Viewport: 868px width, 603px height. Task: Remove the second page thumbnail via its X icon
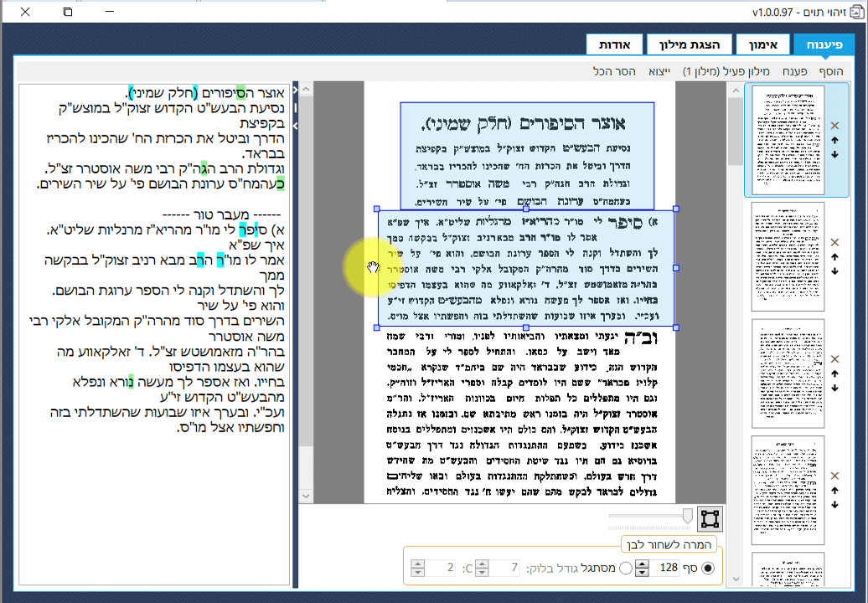click(x=836, y=242)
